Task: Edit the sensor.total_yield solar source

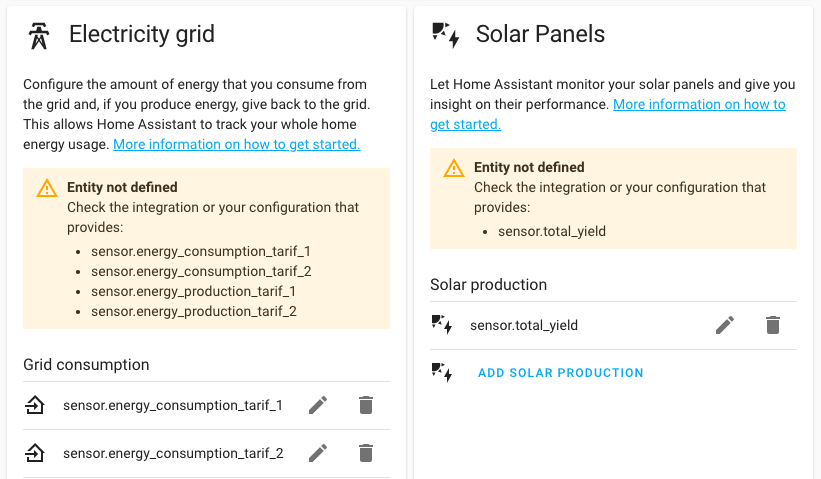Action: 725,325
